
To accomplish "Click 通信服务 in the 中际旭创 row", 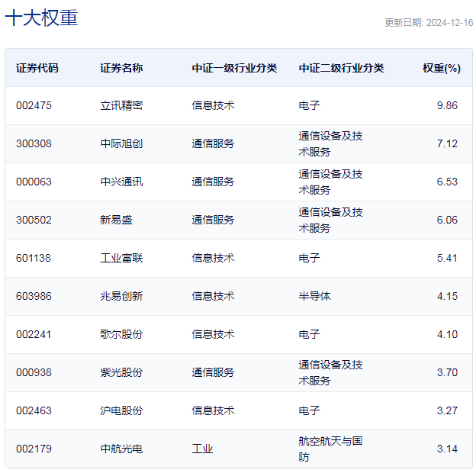I will [213, 143].
